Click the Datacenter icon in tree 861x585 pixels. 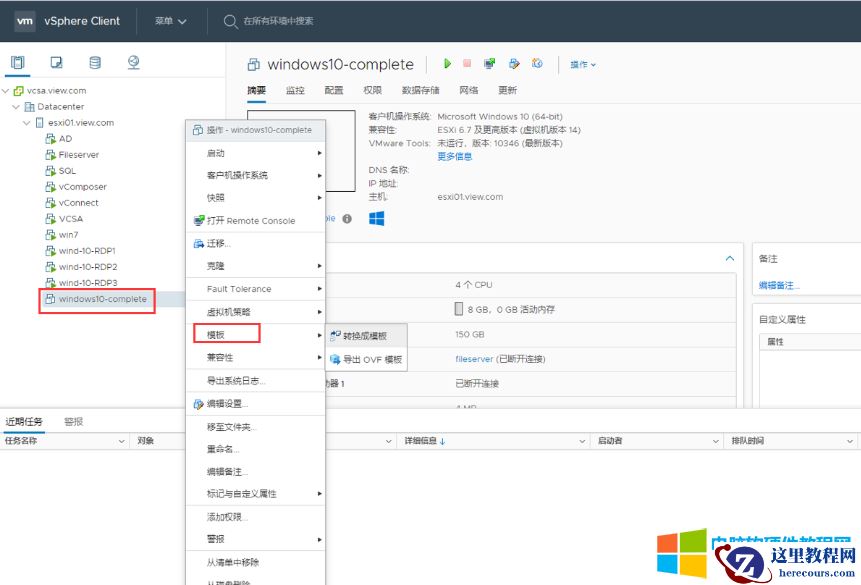(x=30, y=107)
